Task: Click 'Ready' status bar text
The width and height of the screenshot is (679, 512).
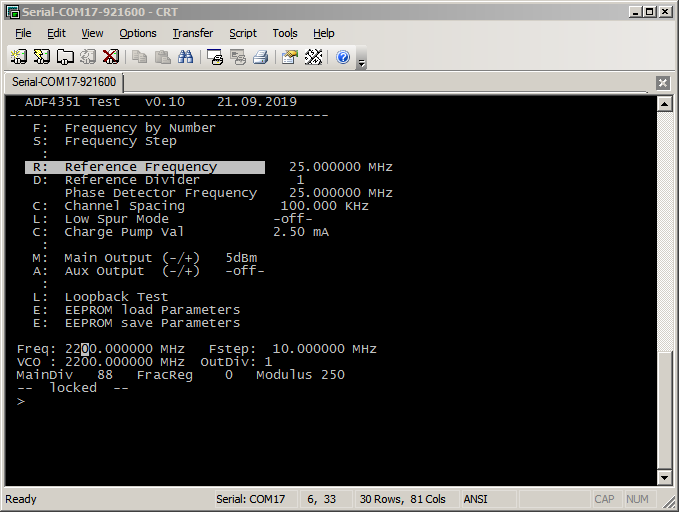Action: [x=21, y=499]
